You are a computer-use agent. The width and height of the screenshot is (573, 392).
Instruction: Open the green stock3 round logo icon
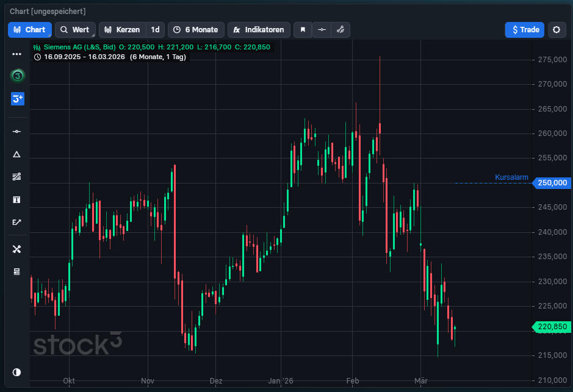17,76
